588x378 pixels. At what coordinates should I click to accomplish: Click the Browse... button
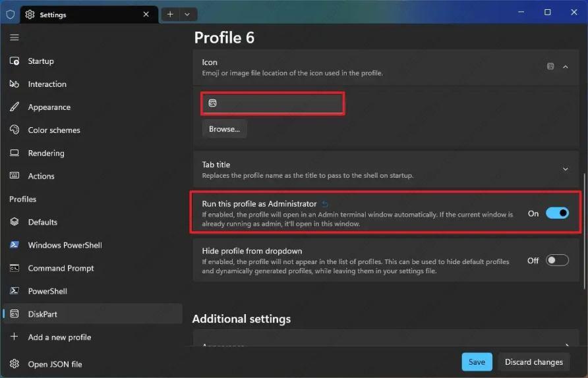pyautogui.click(x=224, y=129)
